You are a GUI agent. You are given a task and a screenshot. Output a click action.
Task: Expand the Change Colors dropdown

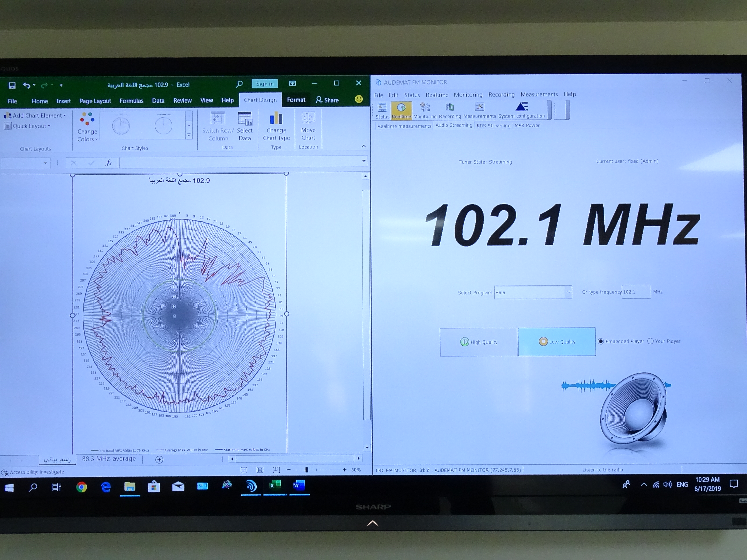point(87,127)
